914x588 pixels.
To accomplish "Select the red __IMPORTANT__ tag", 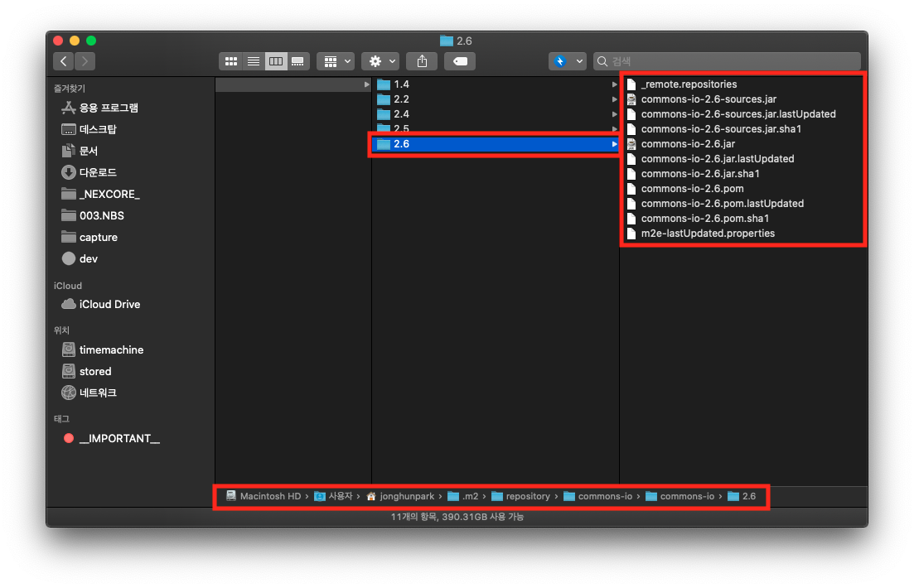I will (x=118, y=438).
